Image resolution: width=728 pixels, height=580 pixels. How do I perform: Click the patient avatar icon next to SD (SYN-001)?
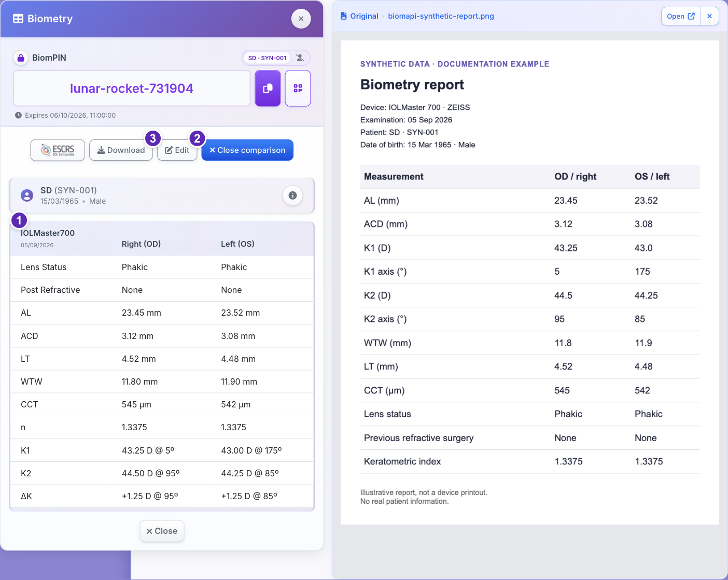click(x=27, y=195)
